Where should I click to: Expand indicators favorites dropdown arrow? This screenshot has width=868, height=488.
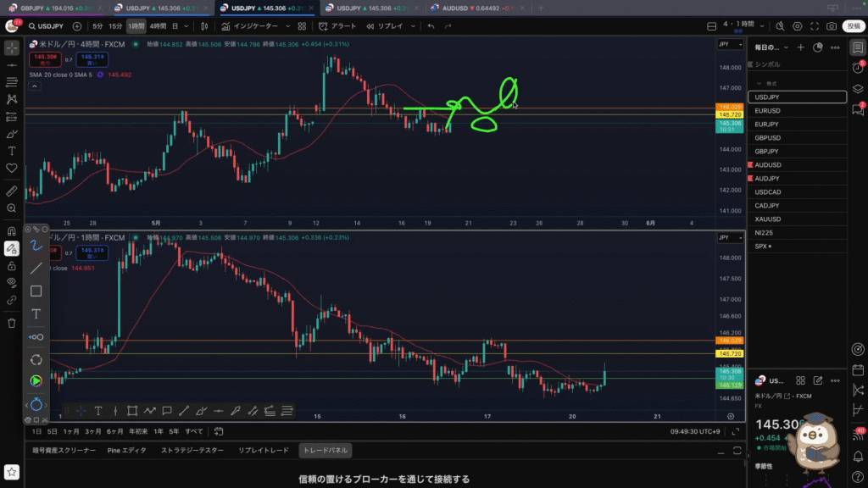pos(287,26)
